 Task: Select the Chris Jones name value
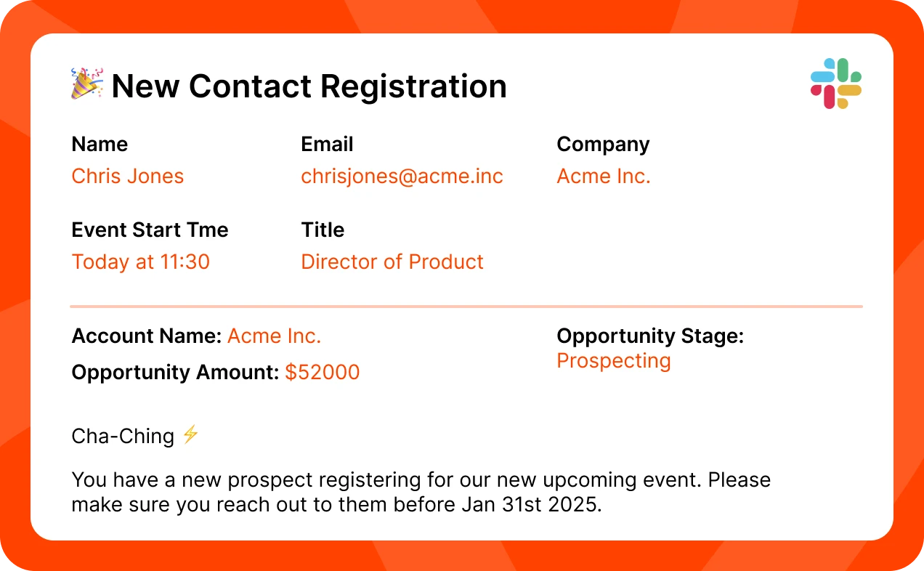pos(127,177)
